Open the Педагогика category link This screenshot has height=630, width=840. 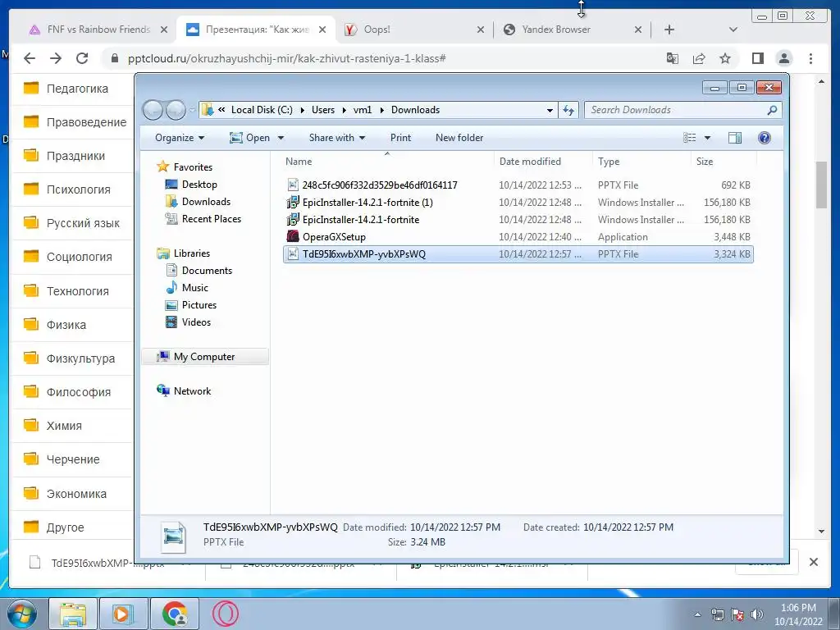tap(77, 89)
